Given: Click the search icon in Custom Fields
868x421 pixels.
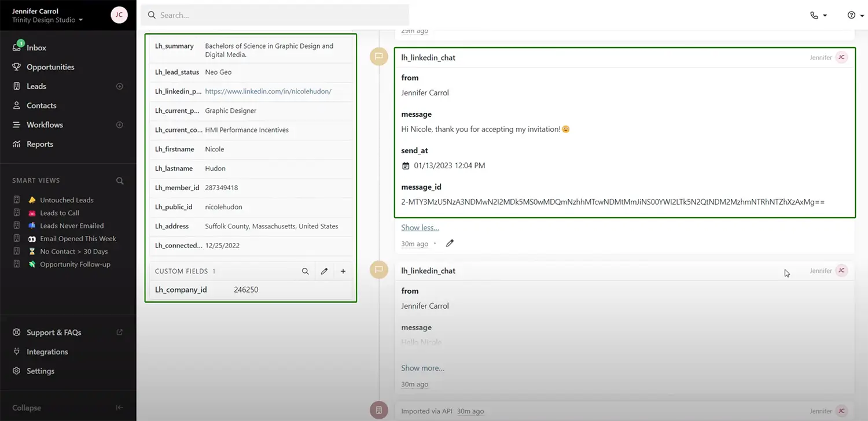Looking at the screenshot, I should pos(305,271).
